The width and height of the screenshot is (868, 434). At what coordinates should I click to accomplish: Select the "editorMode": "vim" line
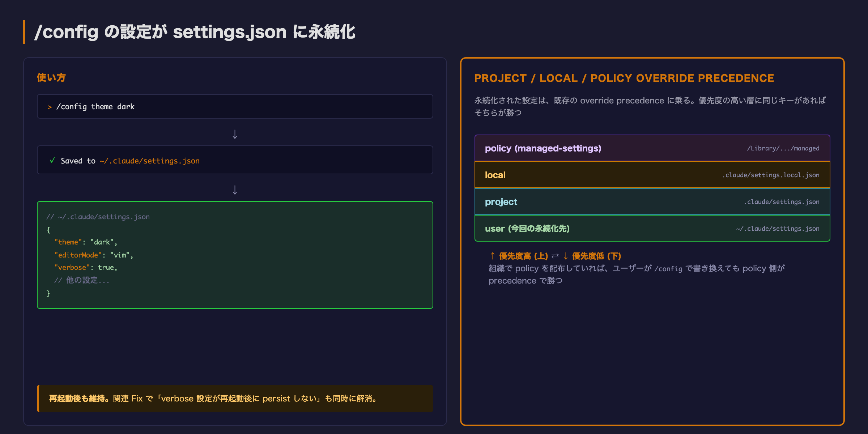[x=94, y=255]
